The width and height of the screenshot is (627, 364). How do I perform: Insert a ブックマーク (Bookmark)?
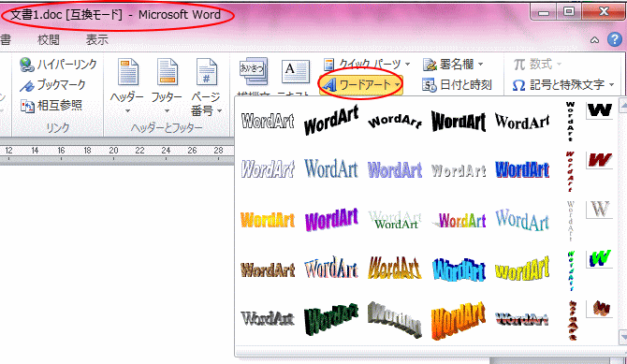pyautogui.click(x=52, y=85)
